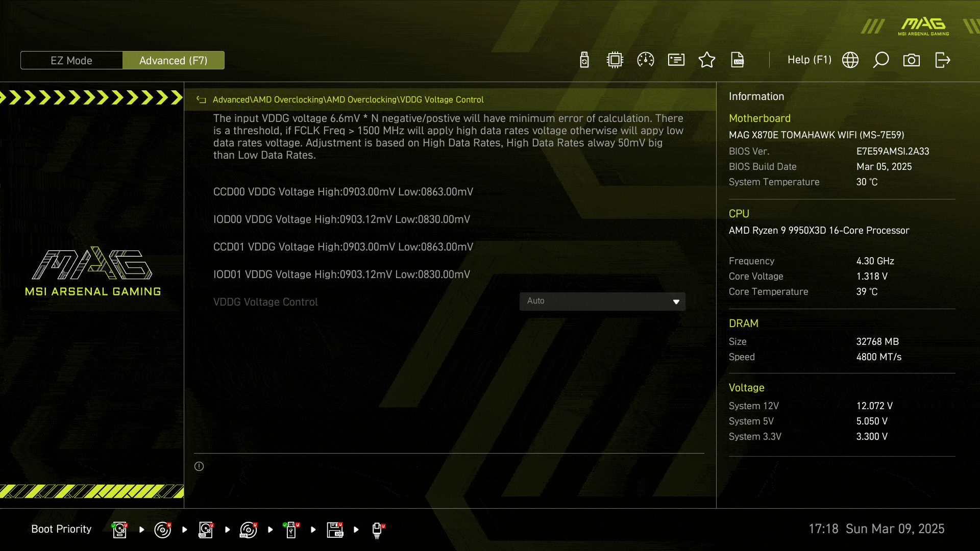The image size is (980, 551).
Task: Click the exit BIOS arrow icon
Action: (943, 60)
